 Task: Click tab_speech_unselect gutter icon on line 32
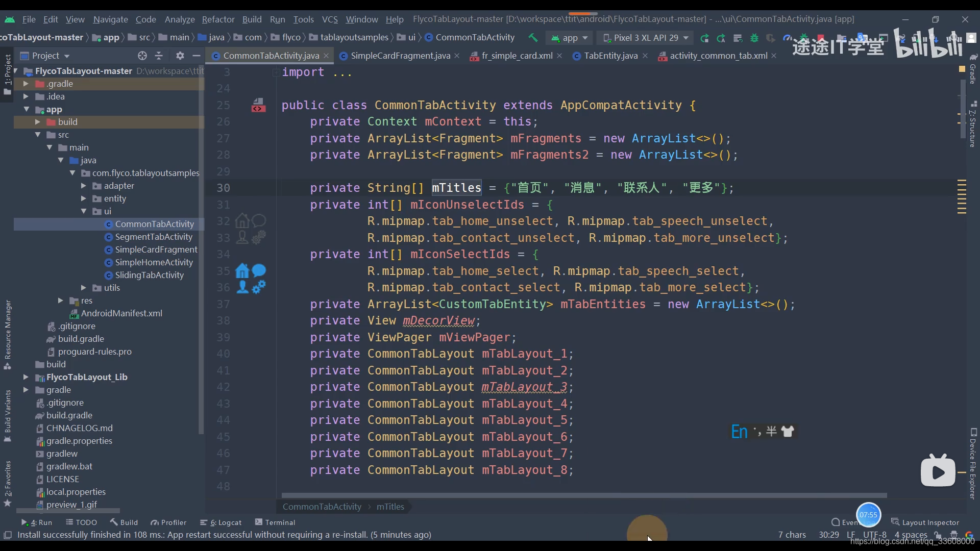(259, 220)
